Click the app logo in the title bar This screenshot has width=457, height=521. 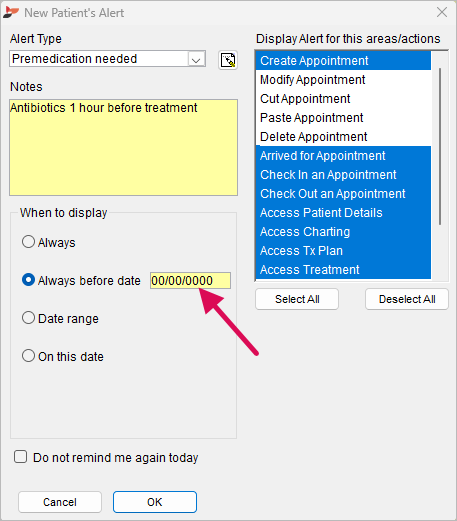click(x=11, y=12)
